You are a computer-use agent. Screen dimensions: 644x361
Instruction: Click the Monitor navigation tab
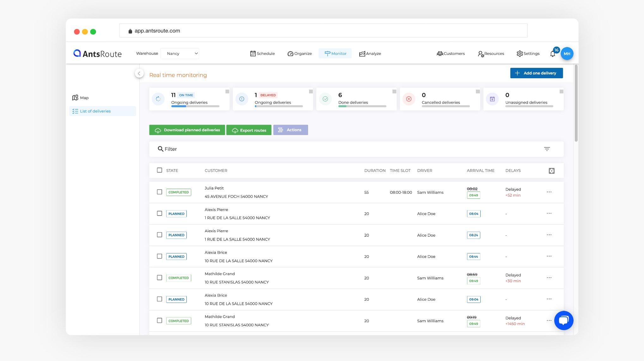click(x=336, y=53)
